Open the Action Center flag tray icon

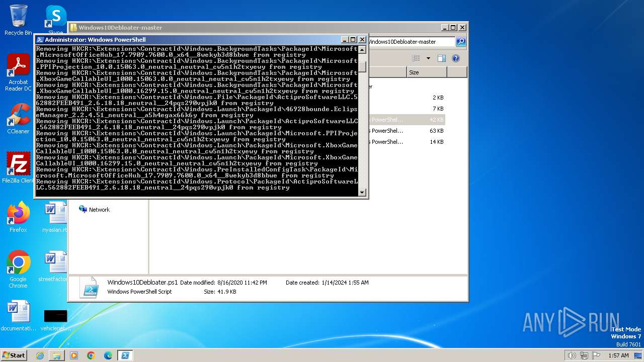(597, 355)
